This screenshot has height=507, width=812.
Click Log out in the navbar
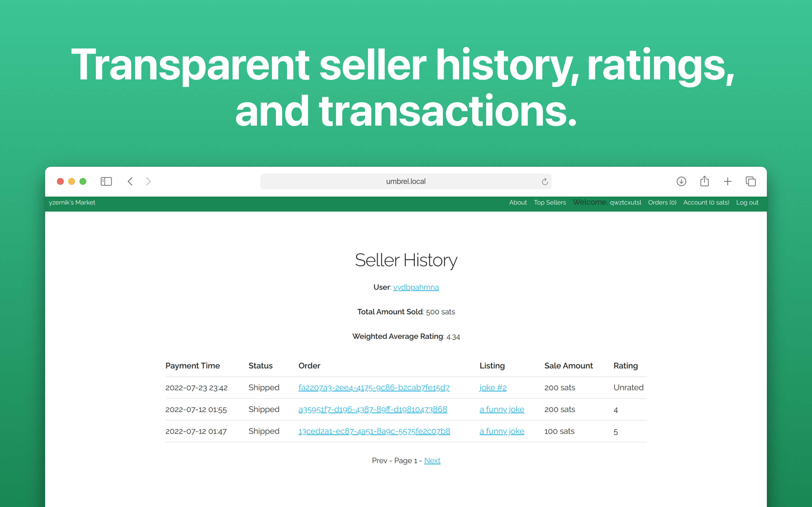pos(747,203)
